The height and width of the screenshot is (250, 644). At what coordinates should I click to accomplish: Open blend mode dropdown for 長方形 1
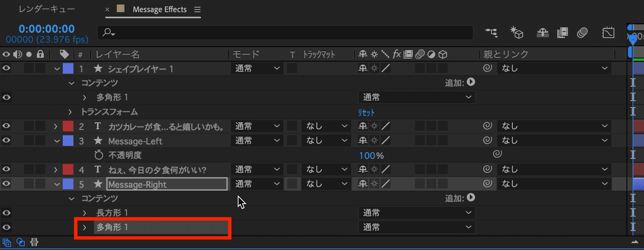coord(417,213)
